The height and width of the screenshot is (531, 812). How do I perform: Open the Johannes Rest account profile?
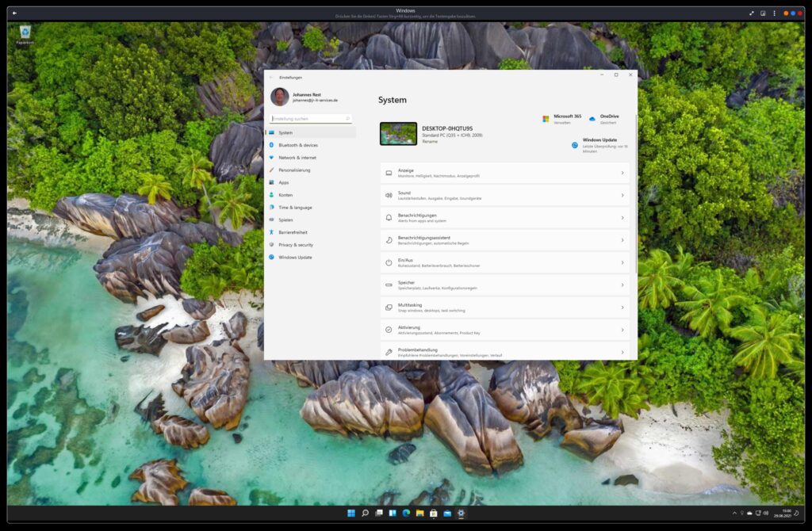(x=305, y=97)
